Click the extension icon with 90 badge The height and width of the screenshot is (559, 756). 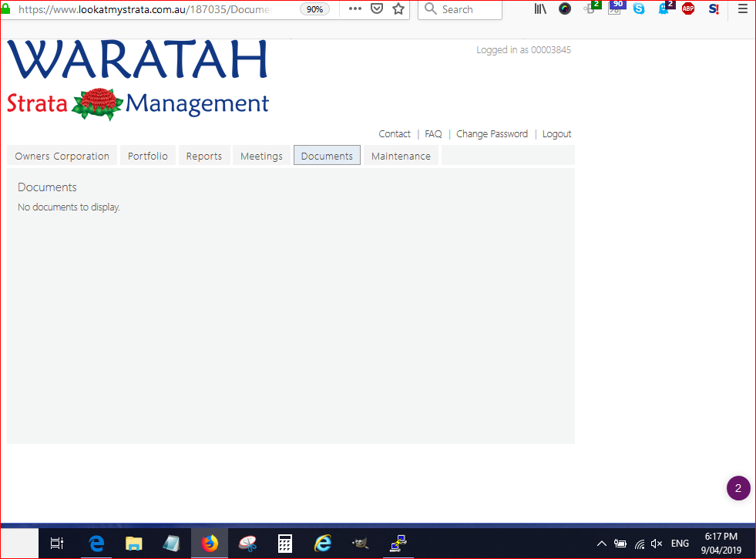point(616,8)
